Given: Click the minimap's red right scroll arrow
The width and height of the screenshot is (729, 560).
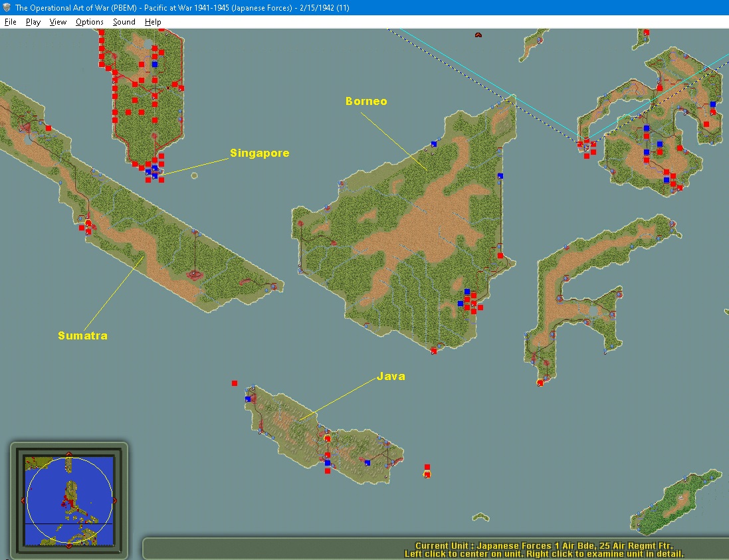Looking at the screenshot, I should tap(115, 500).
